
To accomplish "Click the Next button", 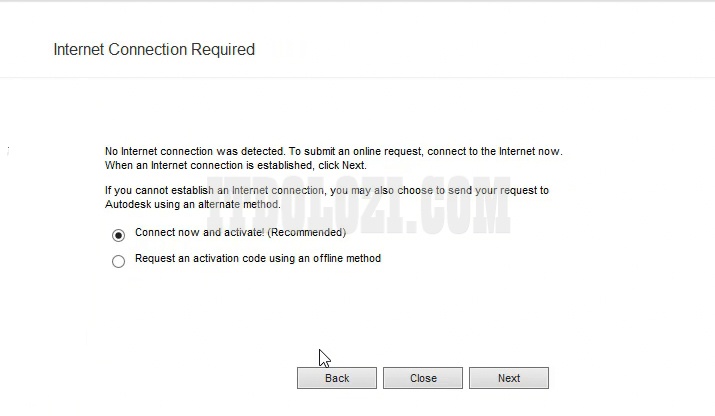I will click(x=509, y=378).
